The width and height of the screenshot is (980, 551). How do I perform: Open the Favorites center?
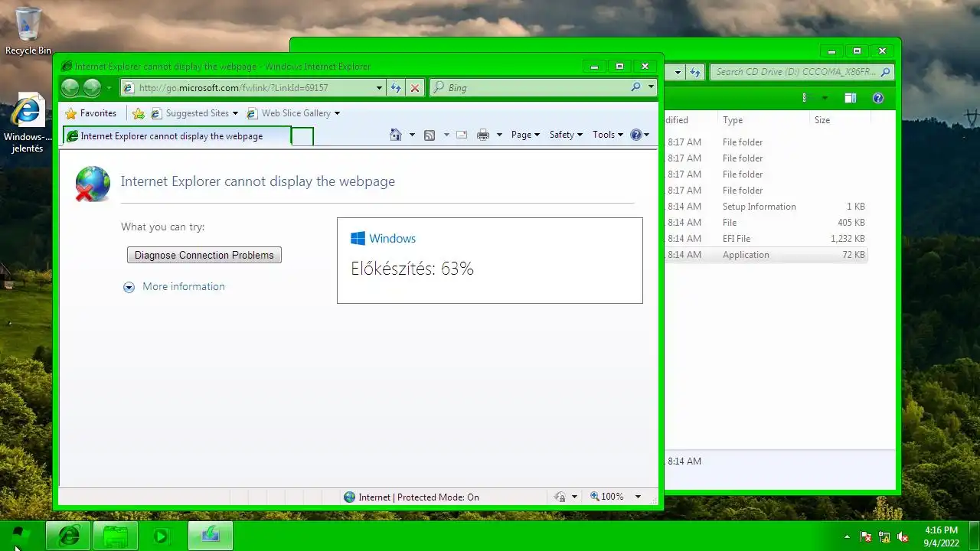click(91, 113)
